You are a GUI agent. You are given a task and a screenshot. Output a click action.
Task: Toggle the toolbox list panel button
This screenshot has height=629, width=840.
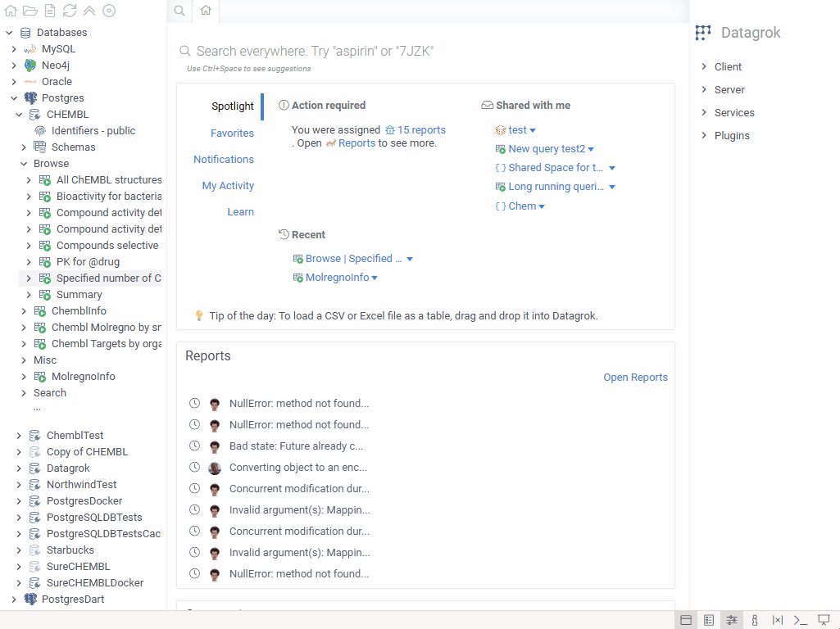pyautogui.click(x=709, y=620)
